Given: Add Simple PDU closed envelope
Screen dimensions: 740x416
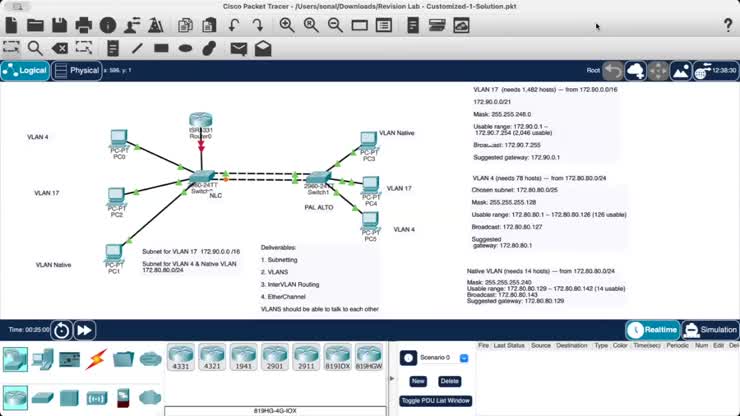Looking at the screenshot, I should [239, 48].
